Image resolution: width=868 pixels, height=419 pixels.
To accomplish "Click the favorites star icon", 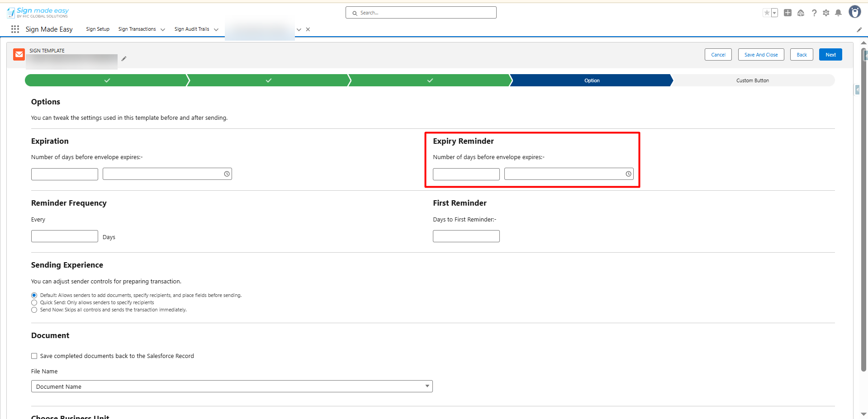I will pyautogui.click(x=766, y=13).
